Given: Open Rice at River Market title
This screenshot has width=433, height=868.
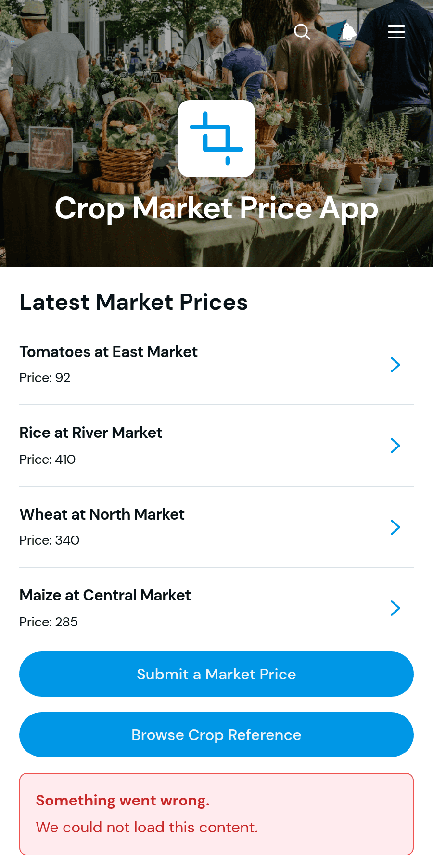Looking at the screenshot, I should 91,433.
